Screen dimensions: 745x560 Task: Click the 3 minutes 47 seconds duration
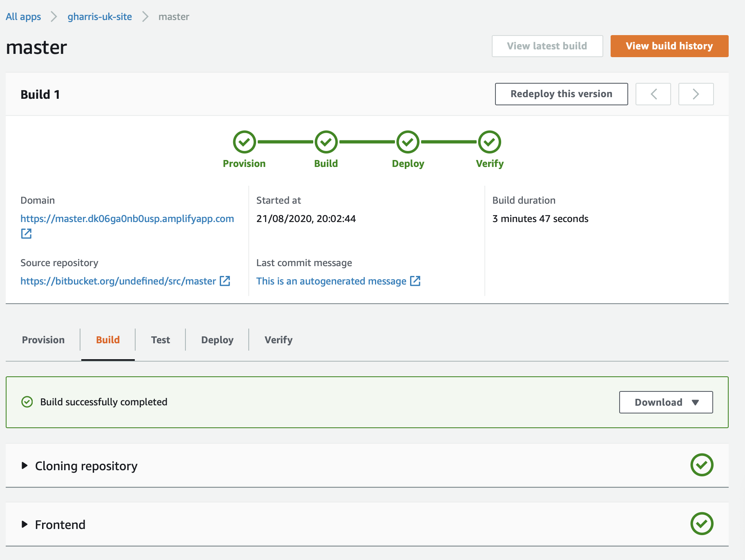click(540, 219)
